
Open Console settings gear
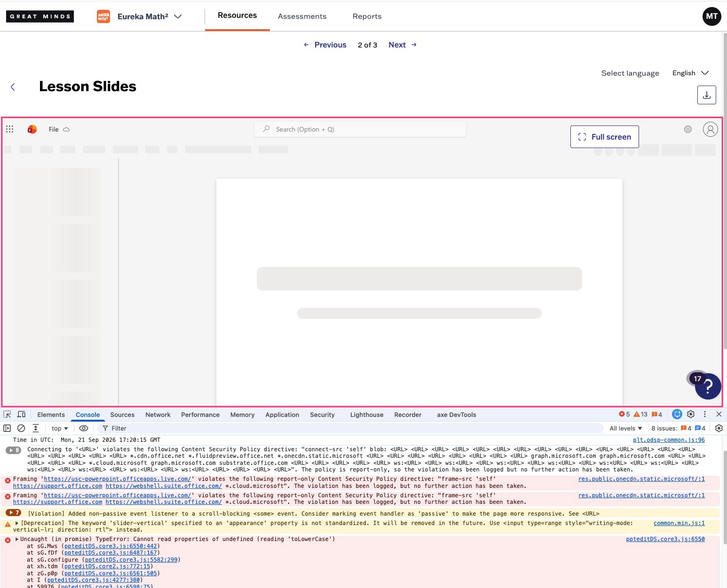click(x=719, y=428)
